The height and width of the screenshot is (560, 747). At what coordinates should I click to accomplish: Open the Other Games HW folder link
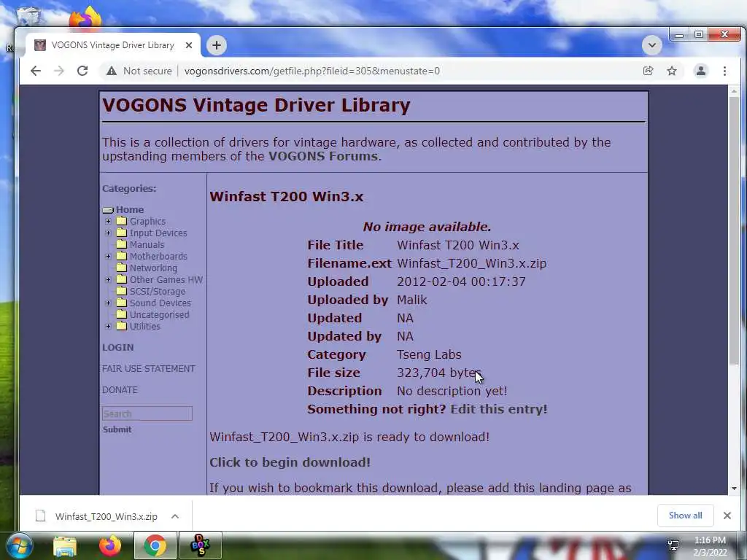click(x=166, y=279)
